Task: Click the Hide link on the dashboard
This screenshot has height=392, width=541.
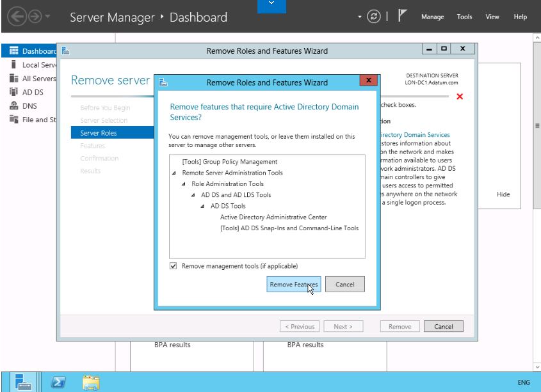Action: [503, 194]
